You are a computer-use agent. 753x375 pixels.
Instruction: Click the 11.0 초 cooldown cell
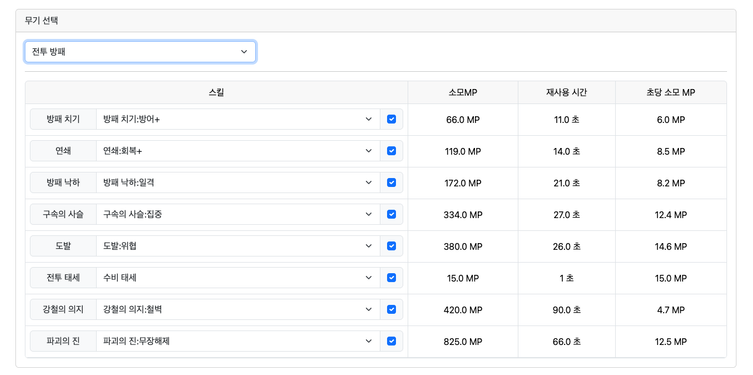coord(567,120)
